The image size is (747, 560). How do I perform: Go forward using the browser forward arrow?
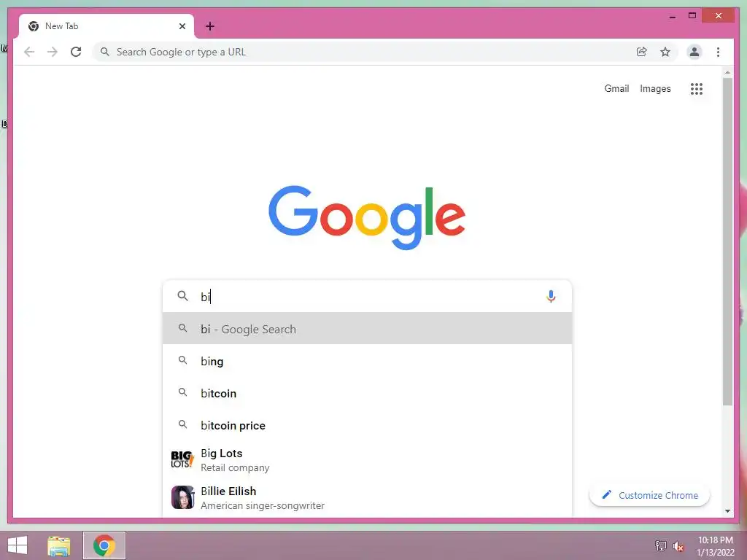pyautogui.click(x=53, y=52)
